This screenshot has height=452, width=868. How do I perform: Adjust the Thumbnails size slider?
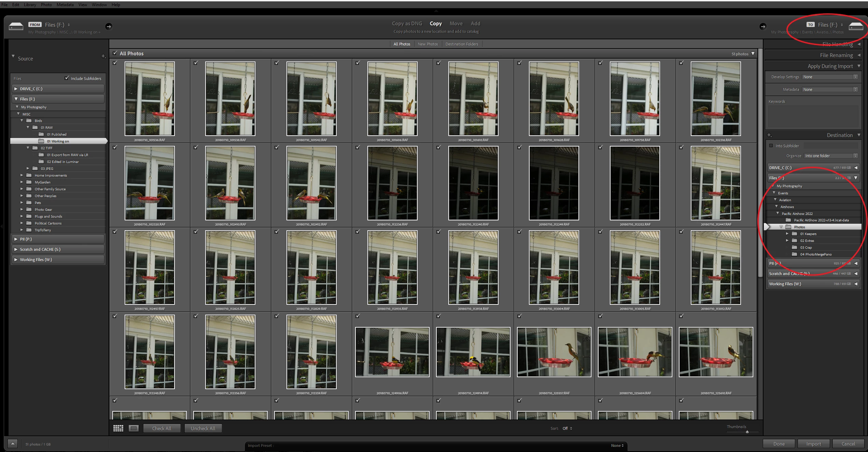click(x=747, y=432)
